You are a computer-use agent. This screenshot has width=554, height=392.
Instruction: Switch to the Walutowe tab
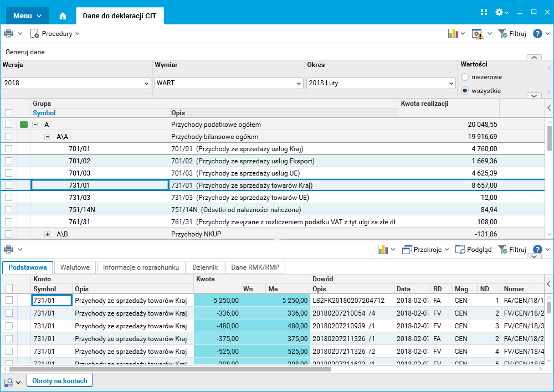[x=75, y=267]
